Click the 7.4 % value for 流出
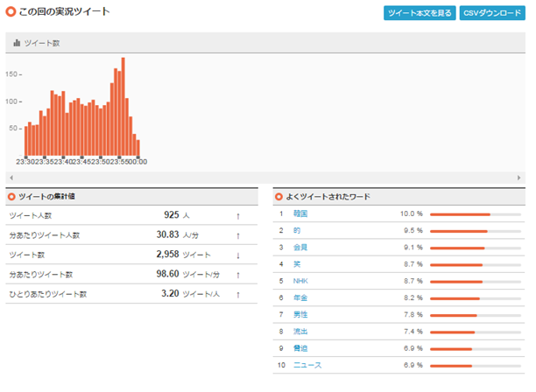 [413, 332]
